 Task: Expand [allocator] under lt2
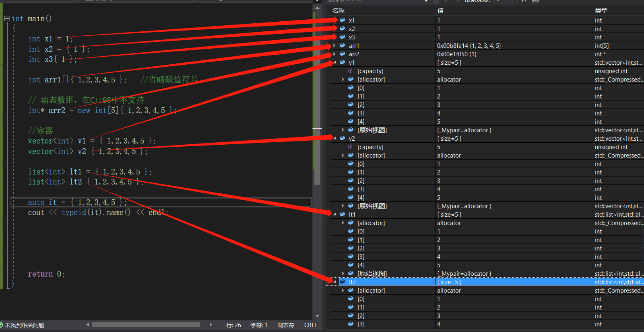(x=343, y=290)
